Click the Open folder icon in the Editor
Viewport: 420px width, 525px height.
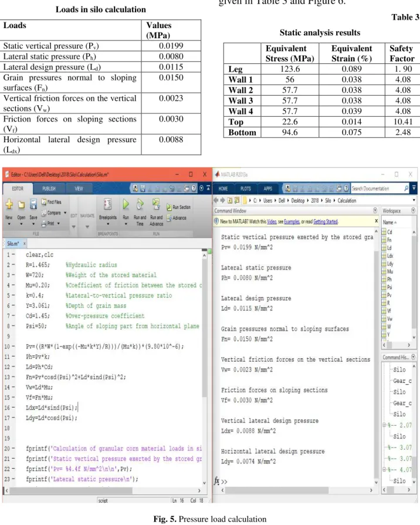pyautogui.click(x=21, y=204)
